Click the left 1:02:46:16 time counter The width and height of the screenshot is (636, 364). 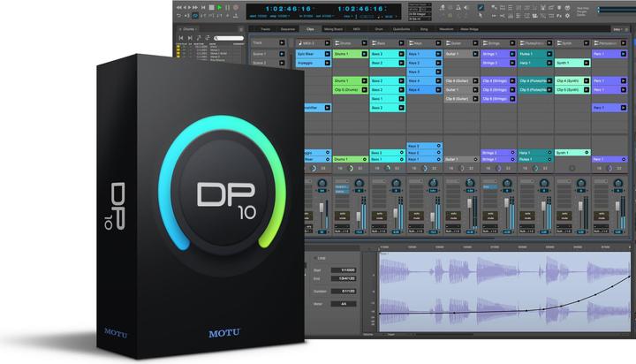pos(288,9)
